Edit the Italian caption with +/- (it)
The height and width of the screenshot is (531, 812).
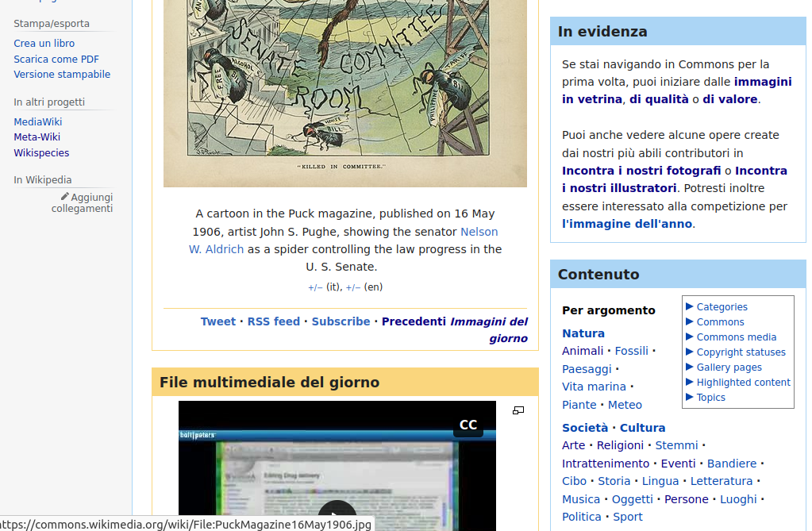point(315,287)
